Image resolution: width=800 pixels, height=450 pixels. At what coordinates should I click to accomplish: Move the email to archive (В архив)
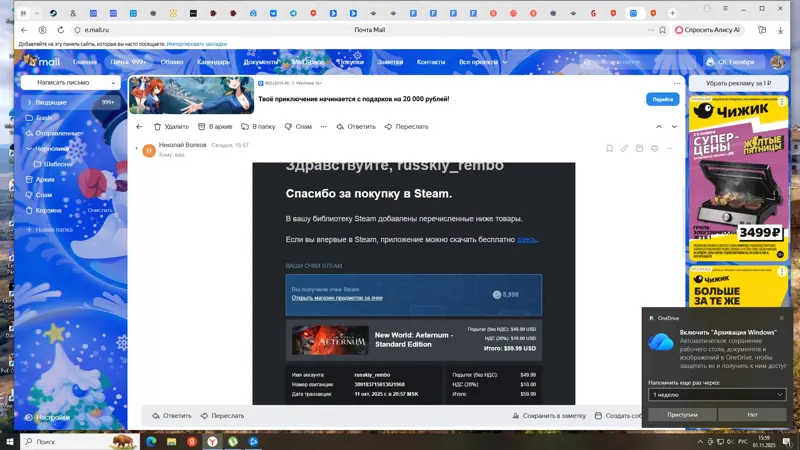[215, 127]
